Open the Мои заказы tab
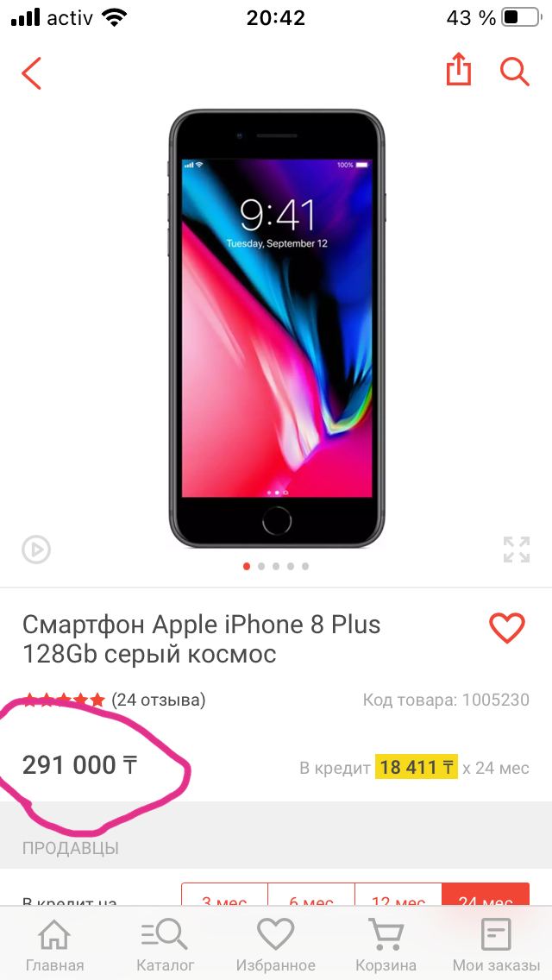The width and height of the screenshot is (552, 980). [496, 945]
